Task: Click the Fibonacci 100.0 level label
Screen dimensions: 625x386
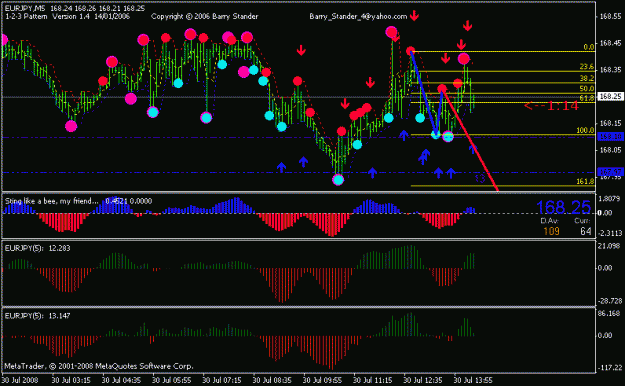Action: [585, 130]
